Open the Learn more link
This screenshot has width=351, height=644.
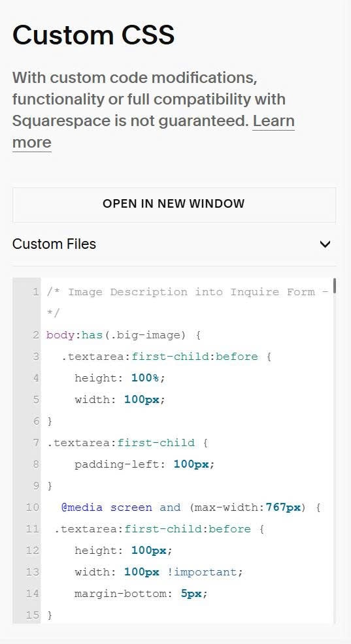coord(153,132)
